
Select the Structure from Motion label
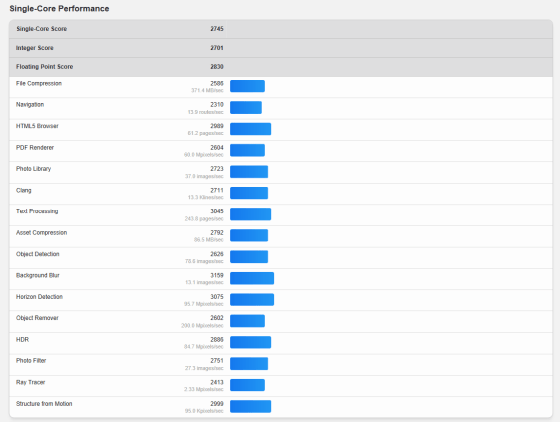click(44, 404)
